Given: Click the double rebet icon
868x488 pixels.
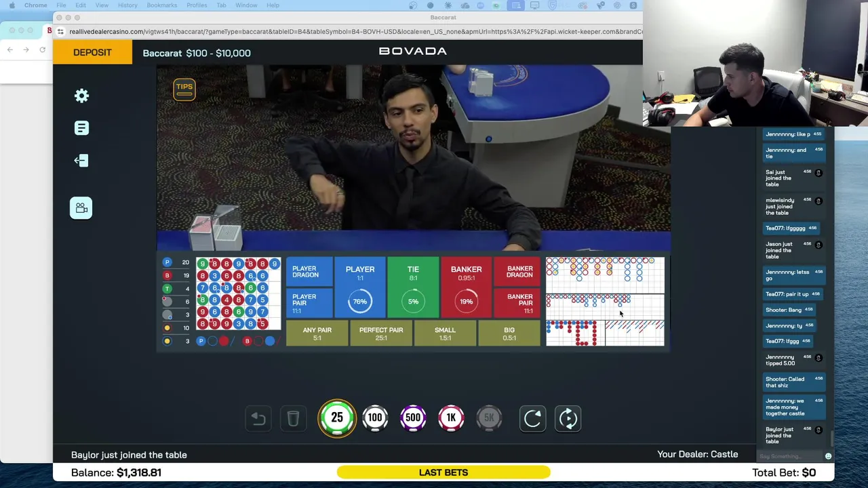Looking at the screenshot, I should (568, 418).
